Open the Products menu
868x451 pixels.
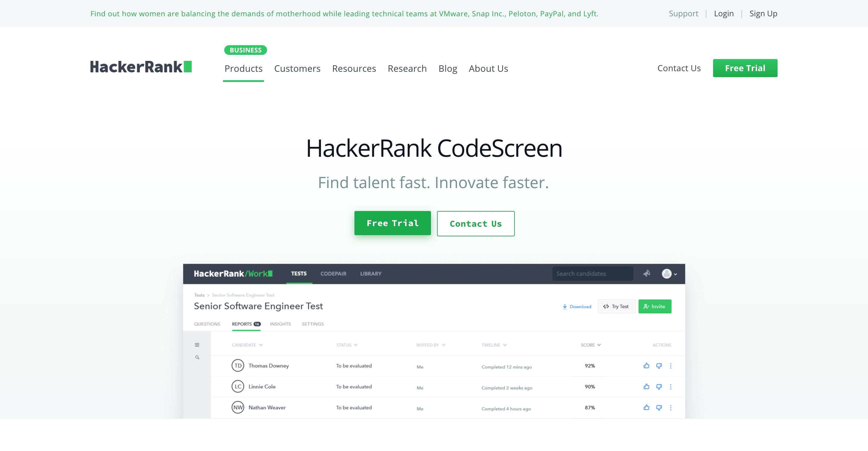click(243, 68)
